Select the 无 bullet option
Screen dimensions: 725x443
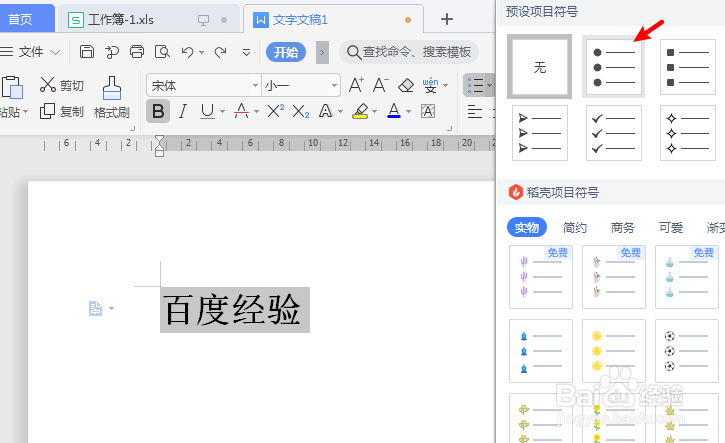click(539, 67)
